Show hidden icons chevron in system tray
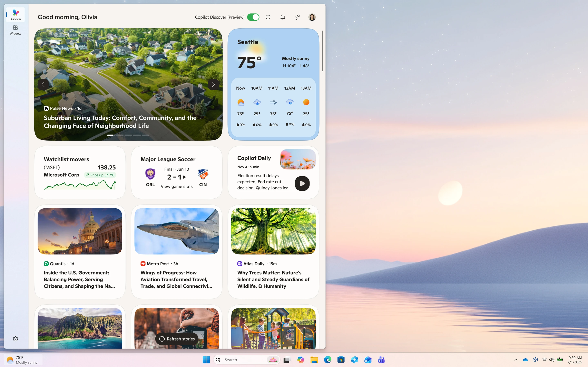Screen dimensions: 588x367 point(516,360)
